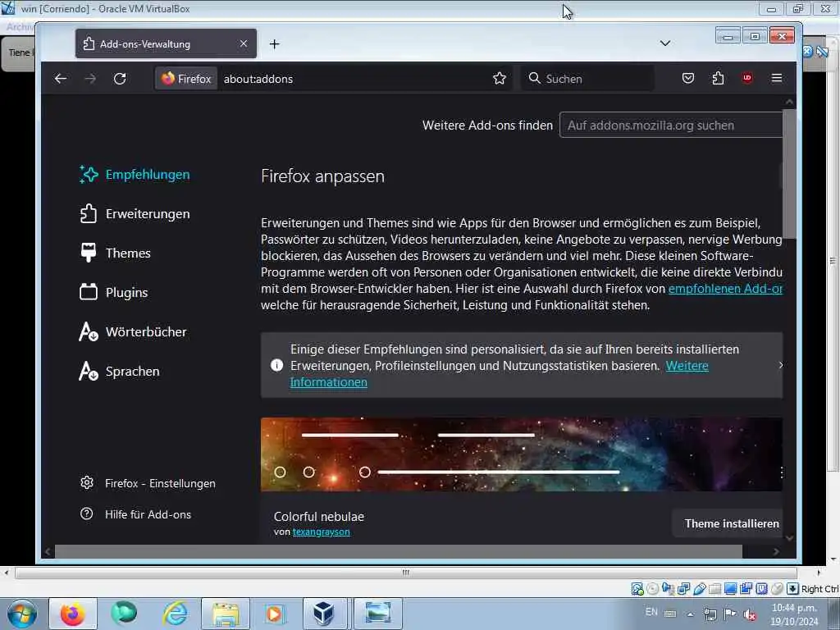Toggle the muted volume tray icon
The height and width of the screenshot is (630, 840).
750,614
